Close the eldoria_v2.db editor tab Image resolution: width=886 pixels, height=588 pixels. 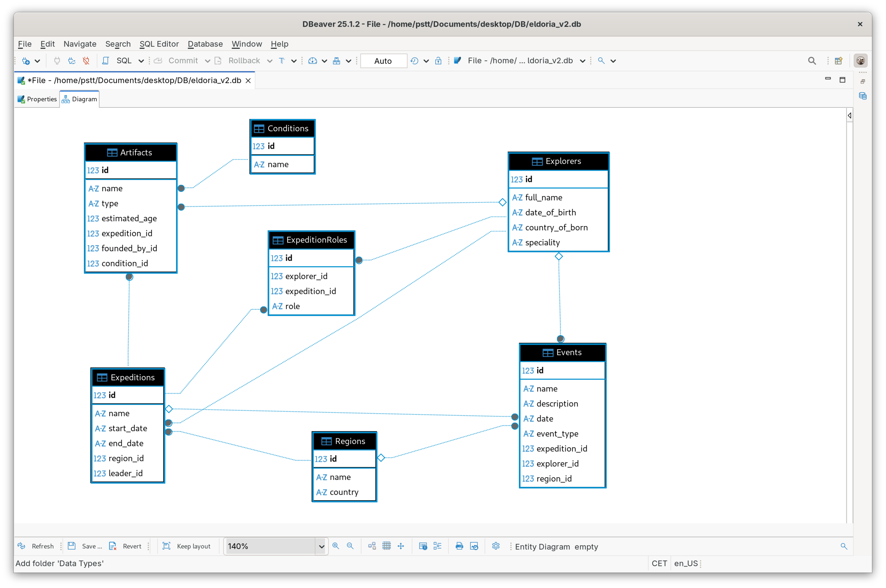coord(248,81)
